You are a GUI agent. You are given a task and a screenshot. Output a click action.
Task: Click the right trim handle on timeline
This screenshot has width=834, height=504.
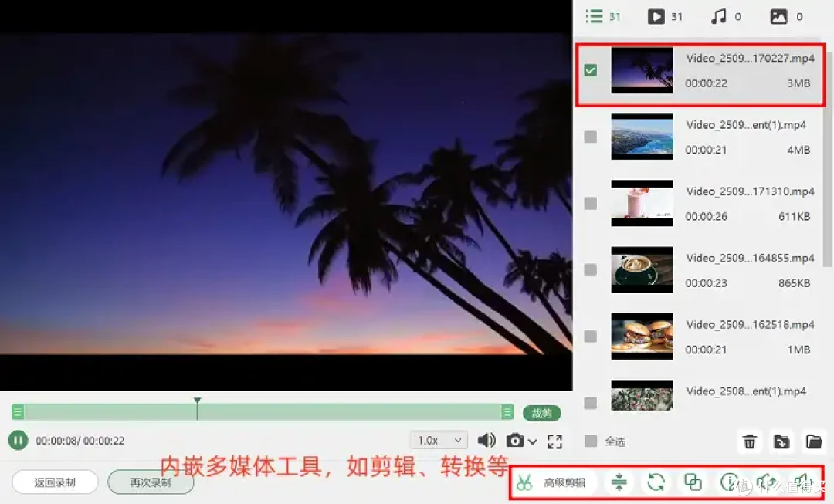(507, 412)
